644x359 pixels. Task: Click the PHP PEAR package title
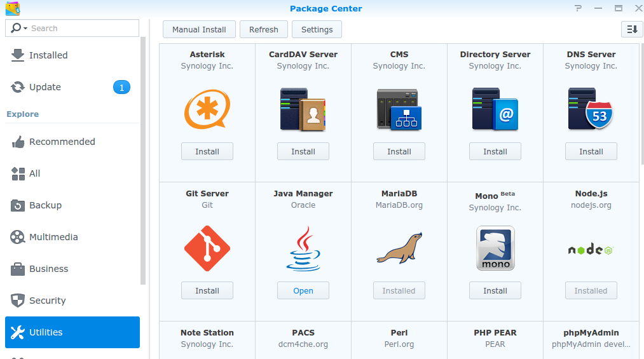coord(495,333)
